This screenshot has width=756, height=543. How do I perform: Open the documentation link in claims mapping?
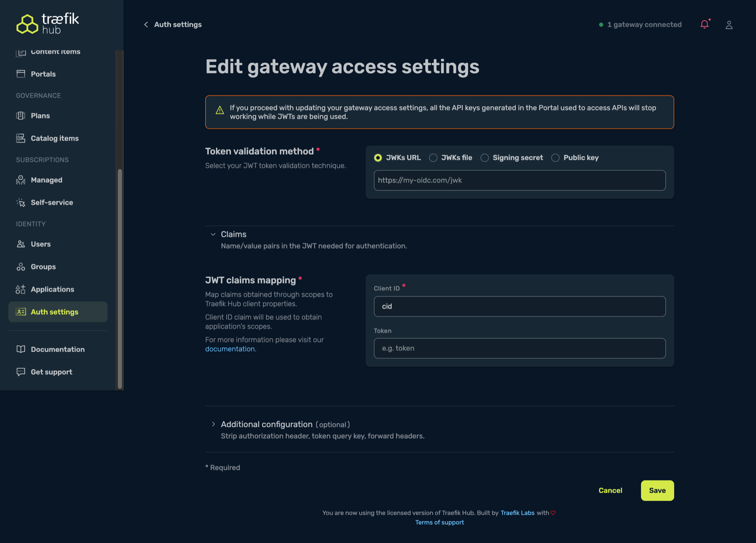[x=230, y=349]
